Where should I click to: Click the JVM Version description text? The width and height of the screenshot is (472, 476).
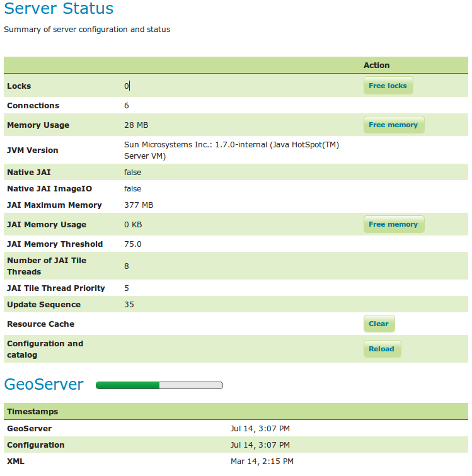(x=231, y=150)
